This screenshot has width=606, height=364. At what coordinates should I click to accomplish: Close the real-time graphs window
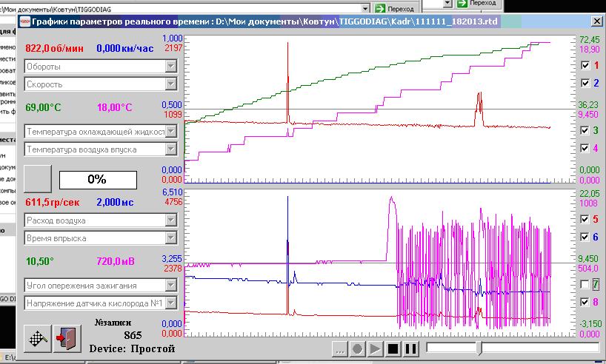(597, 21)
